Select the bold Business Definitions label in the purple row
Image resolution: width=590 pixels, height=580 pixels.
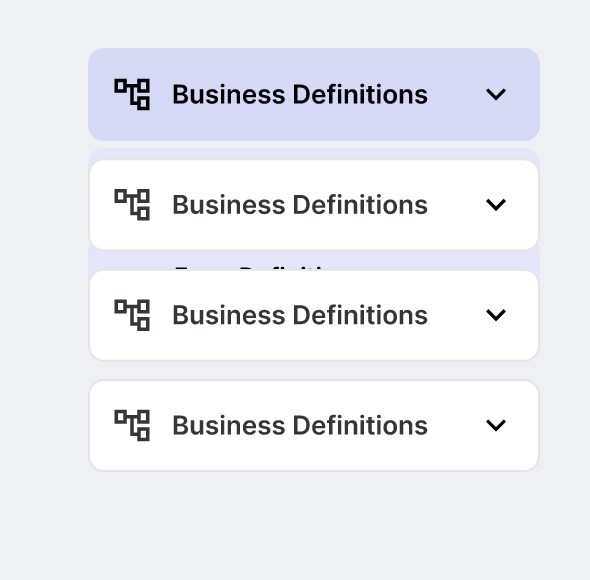coord(300,94)
